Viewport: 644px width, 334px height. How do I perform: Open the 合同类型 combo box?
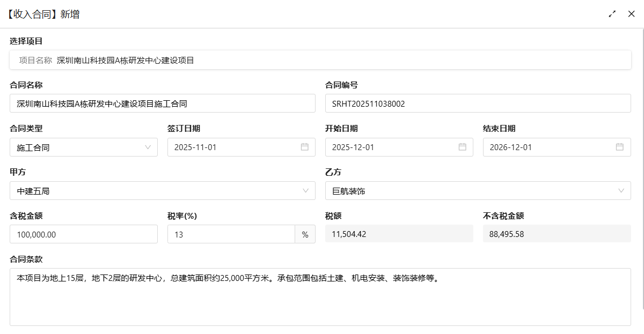coord(84,147)
